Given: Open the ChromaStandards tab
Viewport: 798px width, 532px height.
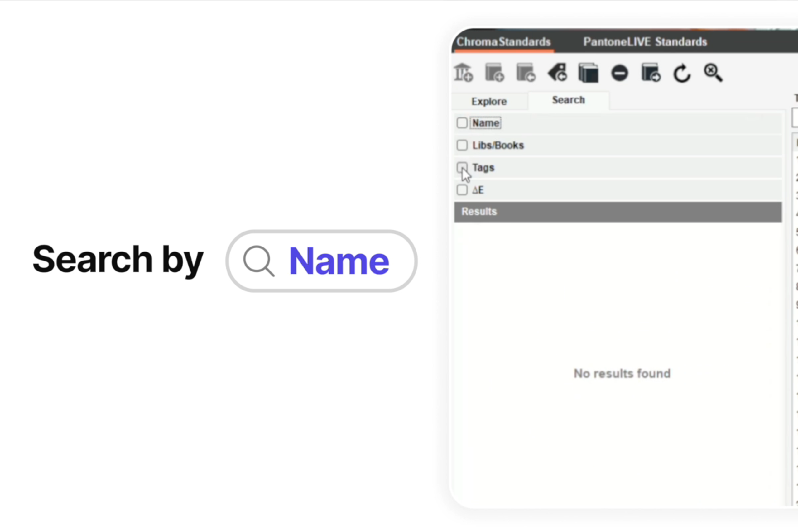Looking at the screenshot, I should point(503,42).
